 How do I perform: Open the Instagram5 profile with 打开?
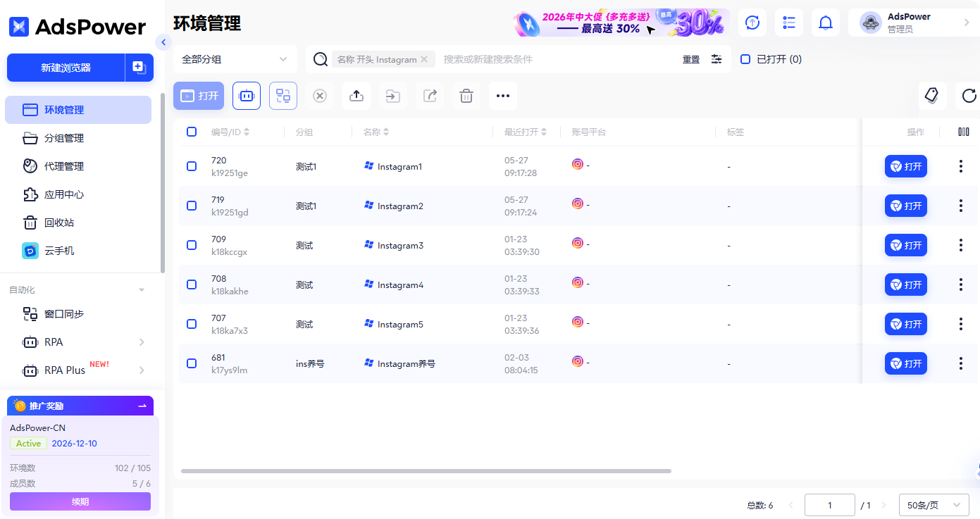906,324
